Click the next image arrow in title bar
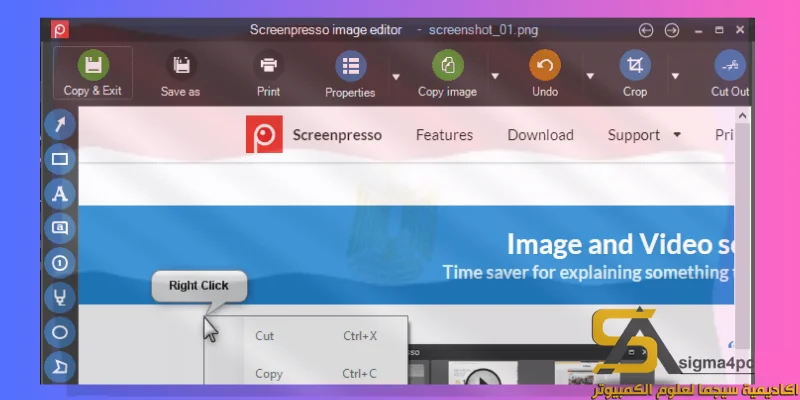This screenshot has height=400, width=800. [672, 31]
